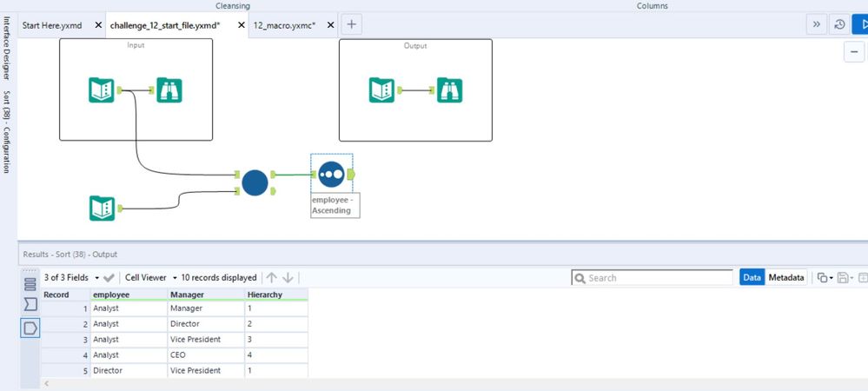Click the macro tool's lower input anchor
Image resolution: width=868 pixels, height=391 pixels.
(x=237, y=191)
